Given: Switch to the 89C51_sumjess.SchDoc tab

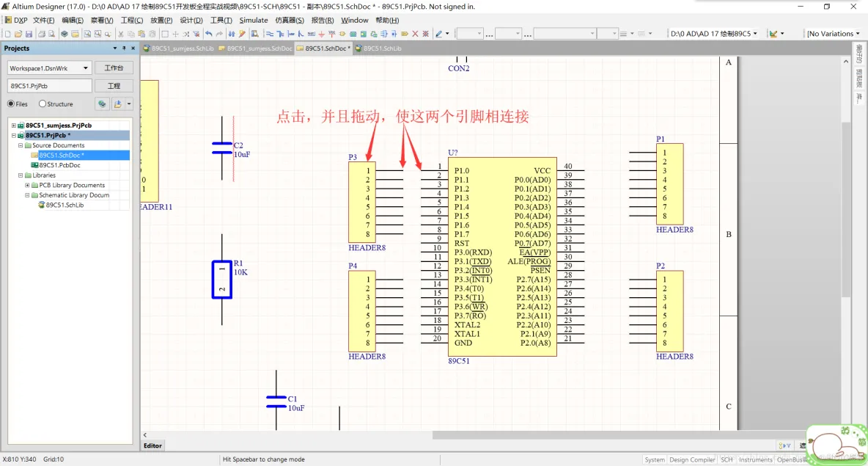Looking at the screenshot, I should [x=255, y=48].
